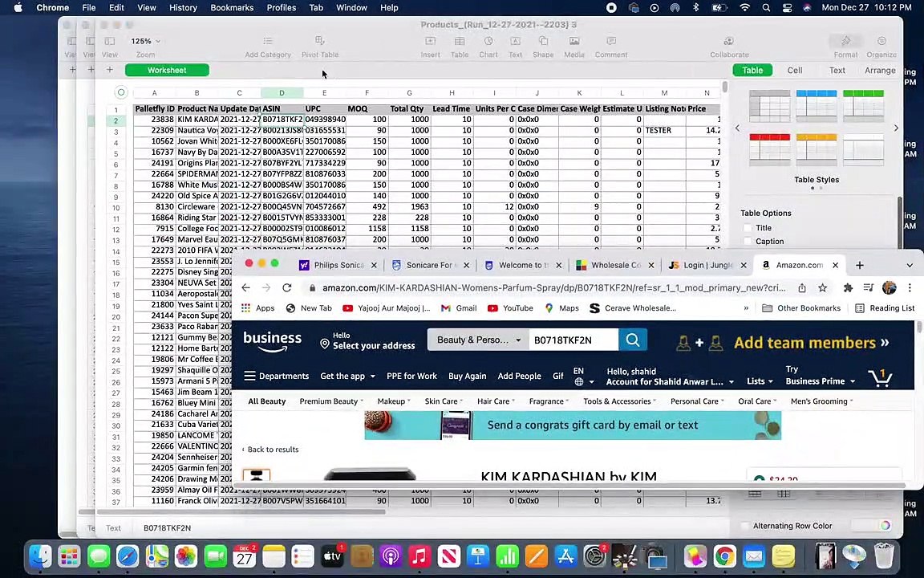This screenshot has height=578, width=924.
Task: Open the Bookmarks menu in menu bar
Action: click(232, 8)
